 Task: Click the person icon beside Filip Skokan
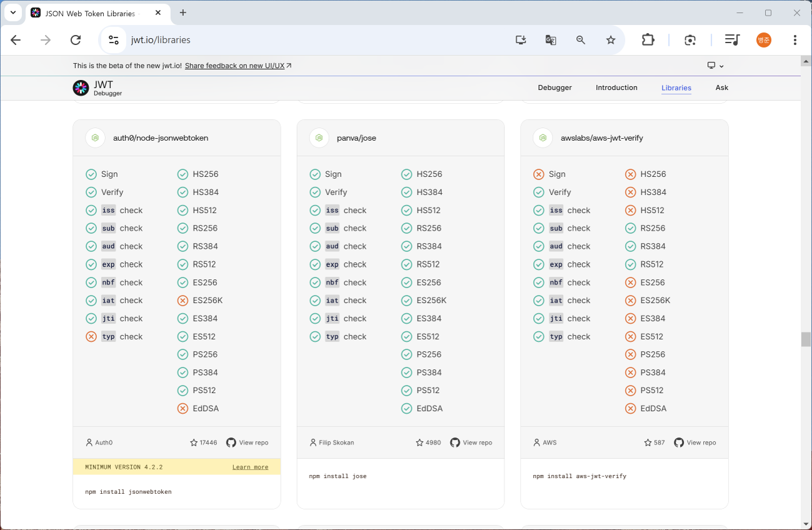click(x=313, y=442)
